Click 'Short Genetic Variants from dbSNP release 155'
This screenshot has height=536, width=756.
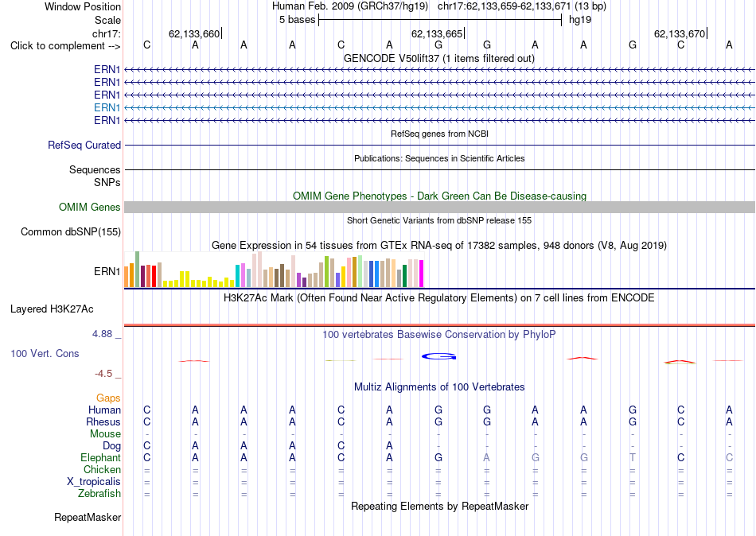point(439,220)
